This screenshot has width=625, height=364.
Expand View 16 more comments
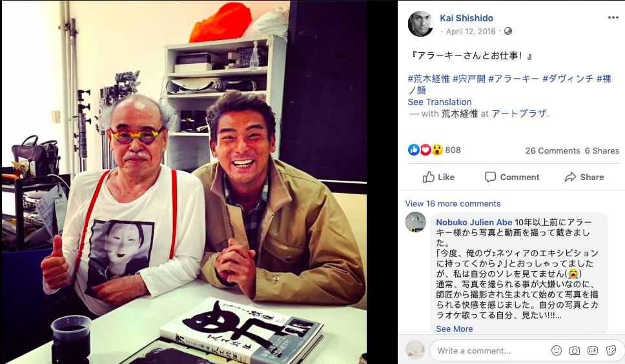(x=453, y=203)
